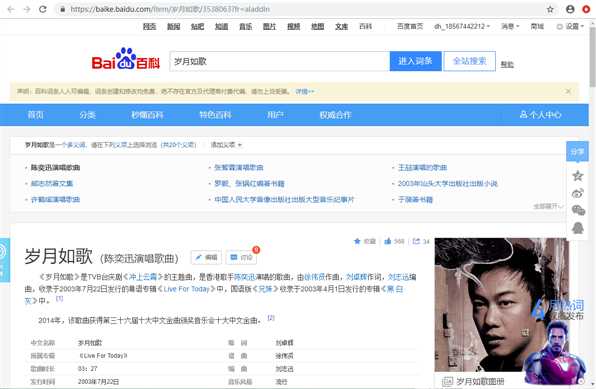This screenshot has height=389, width=596.
Task: Share to WeChat via side icon
Action: coord(578,210)
